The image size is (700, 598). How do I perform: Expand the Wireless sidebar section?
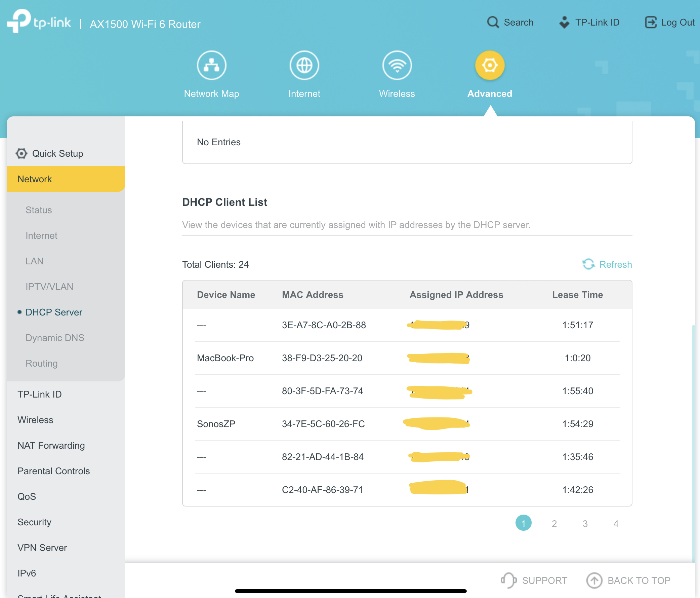click(x=36, y=420)
